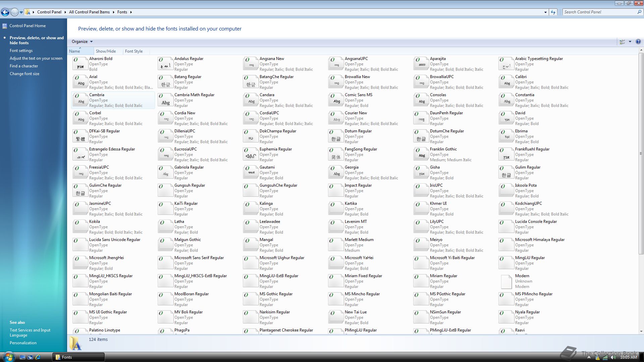The image size is (644, 362).
Task: Open Personalization link
Action: tap(23, 343)
